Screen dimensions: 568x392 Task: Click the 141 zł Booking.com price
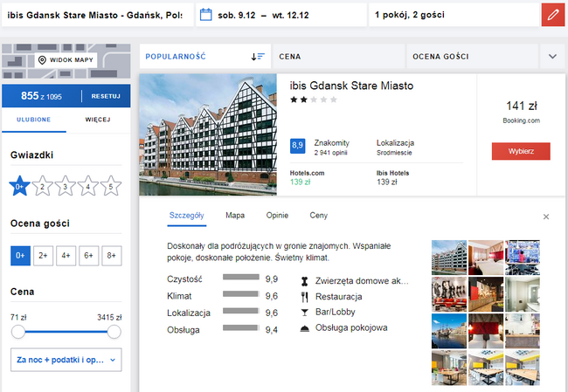click(x=522, y=112)
